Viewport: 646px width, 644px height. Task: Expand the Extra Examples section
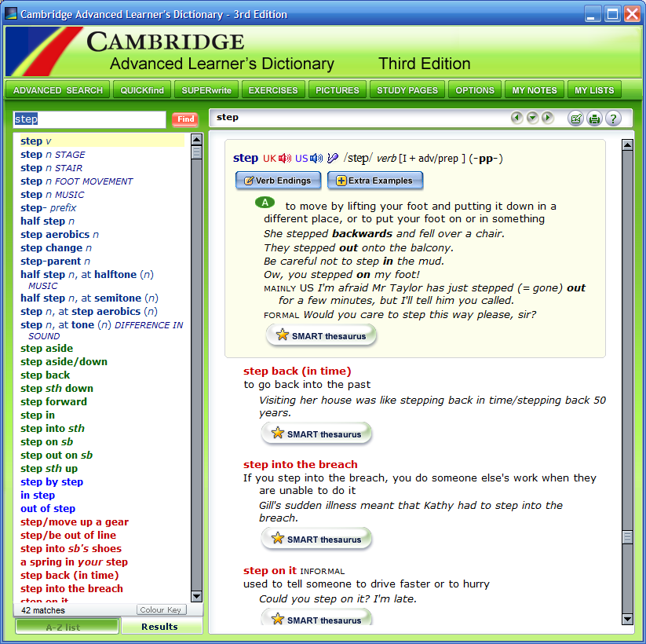[x=375, y=181]
